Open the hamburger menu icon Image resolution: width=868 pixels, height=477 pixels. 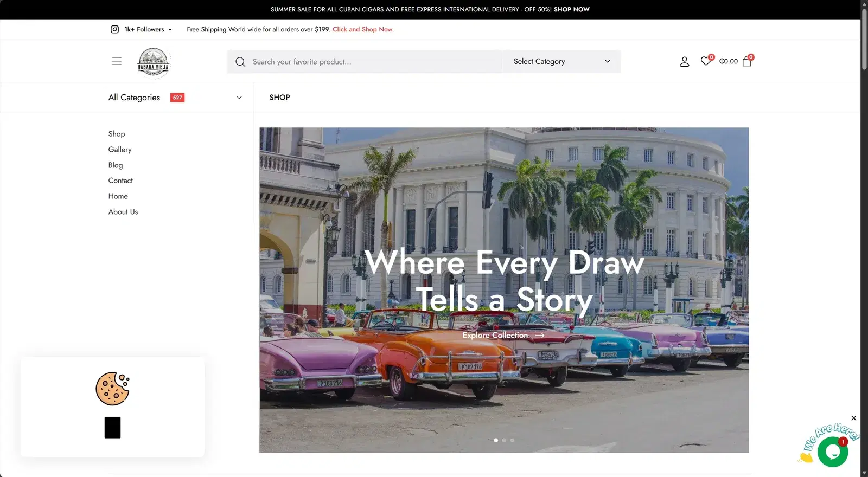pos(117,61)
